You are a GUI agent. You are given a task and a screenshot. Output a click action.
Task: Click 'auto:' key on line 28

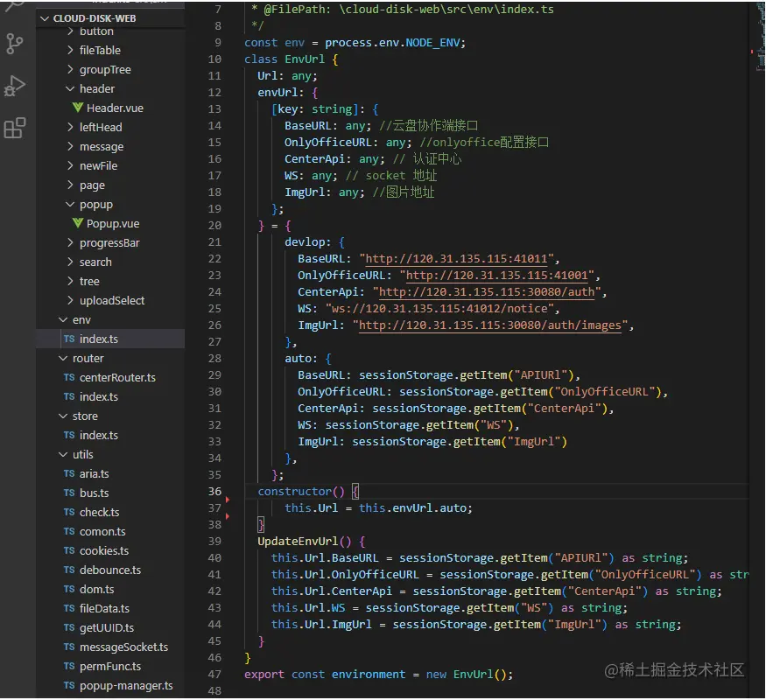(301, 359)
